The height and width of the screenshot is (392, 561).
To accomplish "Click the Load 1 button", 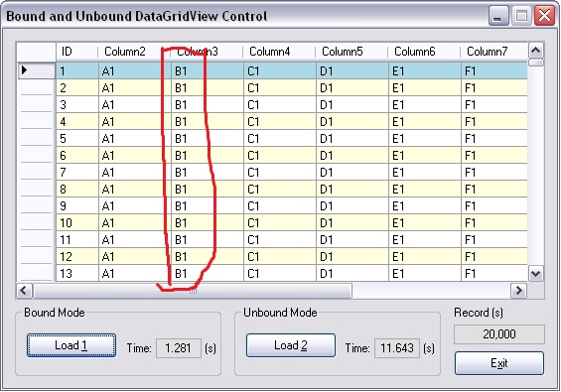I will tap(71, 345).
